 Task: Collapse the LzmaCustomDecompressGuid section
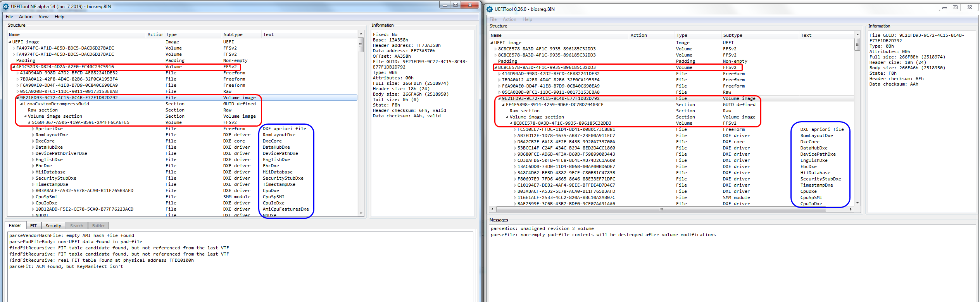(21, 104)
